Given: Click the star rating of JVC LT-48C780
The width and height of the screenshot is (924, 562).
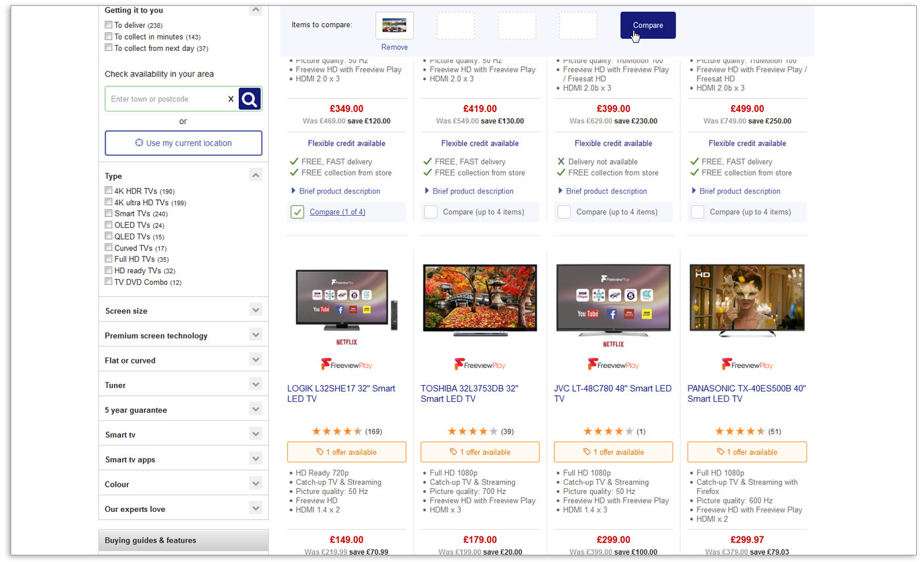Looking at the screenshot, I should [609, 431].
